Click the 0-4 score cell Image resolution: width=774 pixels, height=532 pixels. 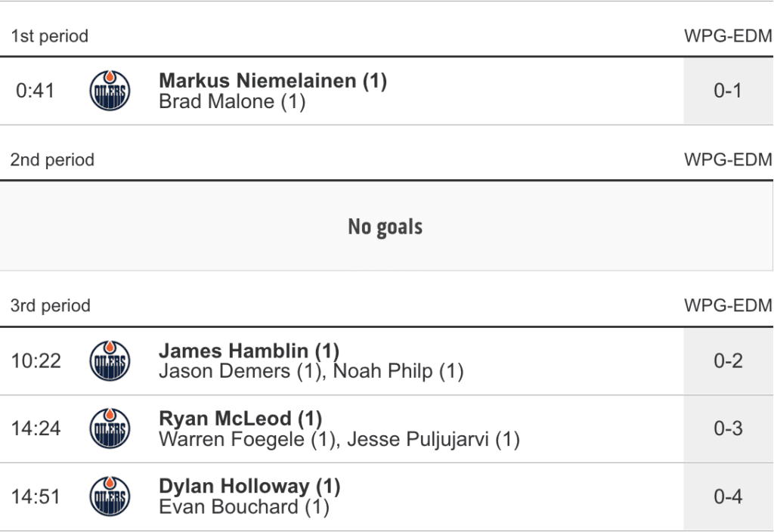click(x=728, y=497)
